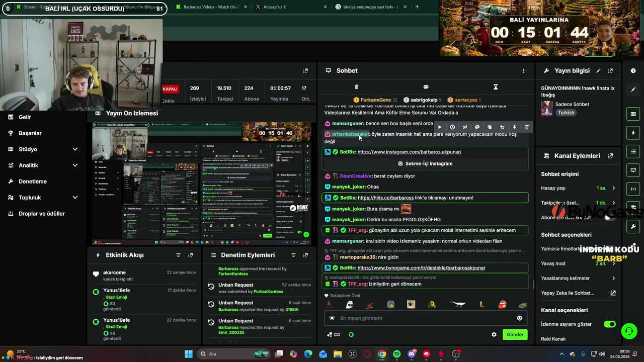Click the Windows Start button
Viewport: 644px width, 362px height.
point(188,354)
